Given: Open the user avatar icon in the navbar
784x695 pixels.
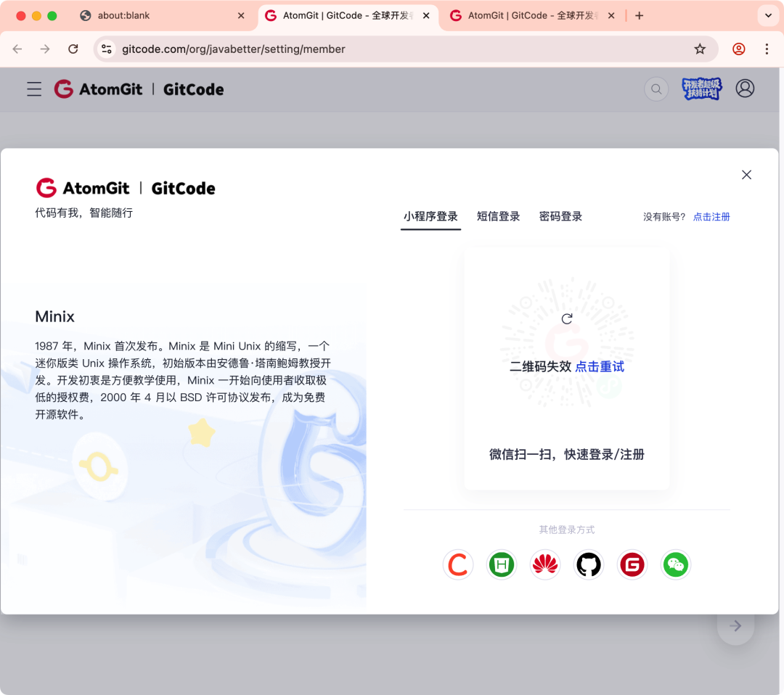Looking at the screenshot, I should coord(745,88).
